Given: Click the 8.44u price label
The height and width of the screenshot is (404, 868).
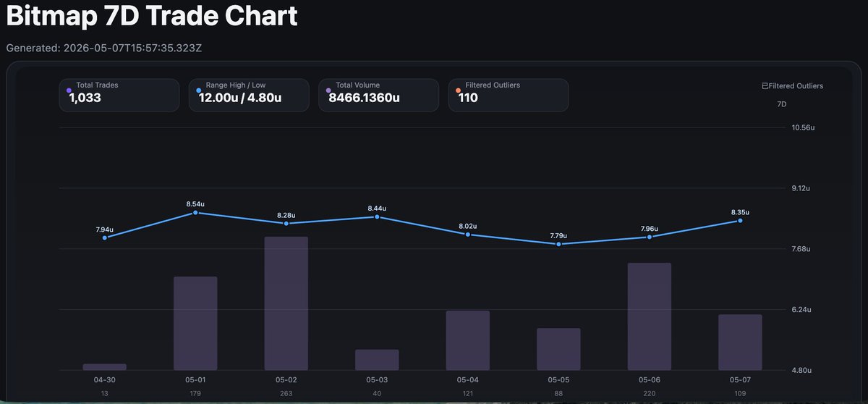Looking at the screenshot, I should pos(377,209).
